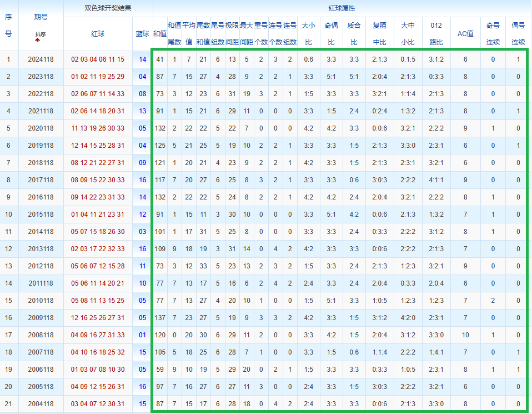Click the 奇偶比 column header
This screenshot has height=414, width=532.
[x=331, y=34]
